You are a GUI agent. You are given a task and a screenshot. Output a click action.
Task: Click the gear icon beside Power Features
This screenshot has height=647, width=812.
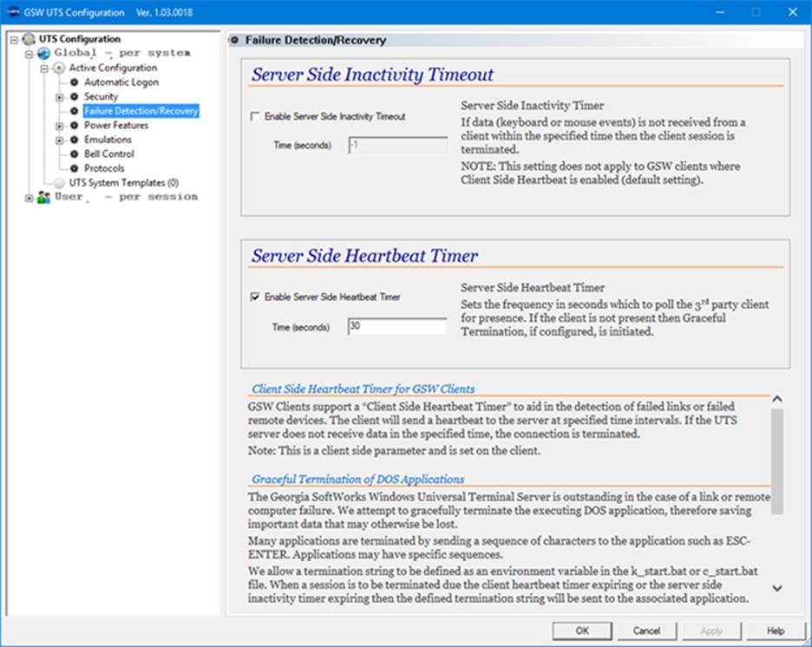(x=74, y=125)
